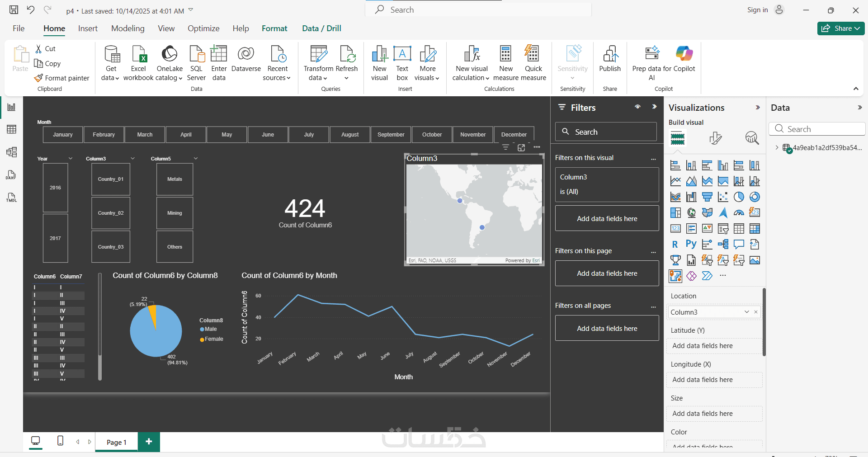This screenshot has height=457, width=868.
Task: Select the pie chart visualization icon
Action: 739,197
